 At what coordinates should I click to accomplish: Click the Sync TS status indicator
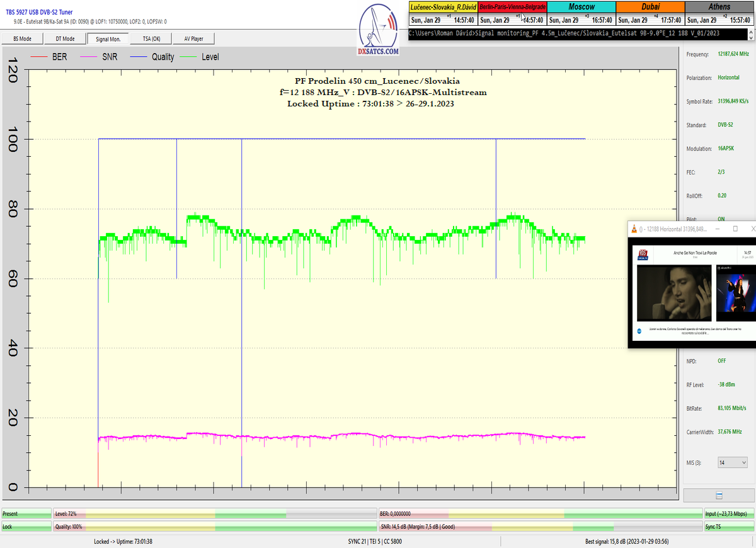(x=728, y=527)
